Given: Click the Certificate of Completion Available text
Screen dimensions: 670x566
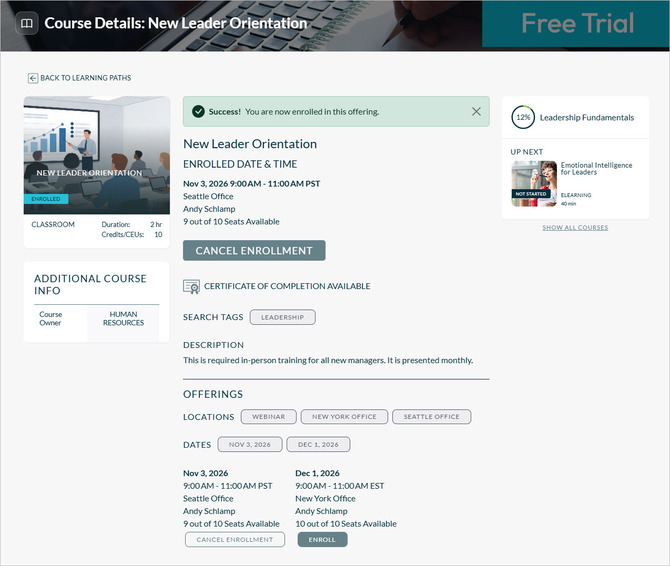Looking at the screenshot, I should 287,286.
